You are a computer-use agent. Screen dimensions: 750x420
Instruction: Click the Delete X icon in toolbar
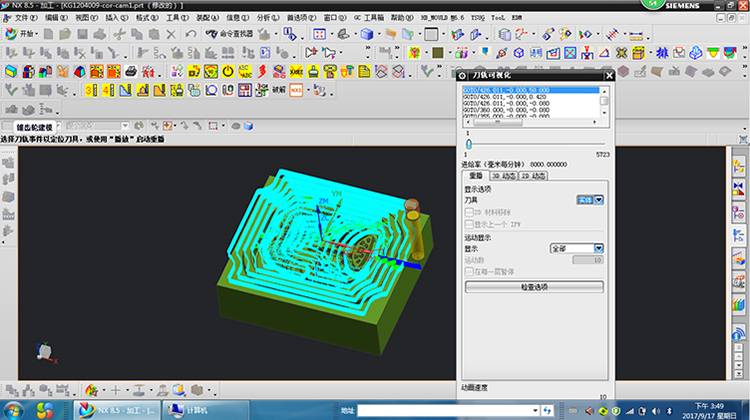point(170,34)
